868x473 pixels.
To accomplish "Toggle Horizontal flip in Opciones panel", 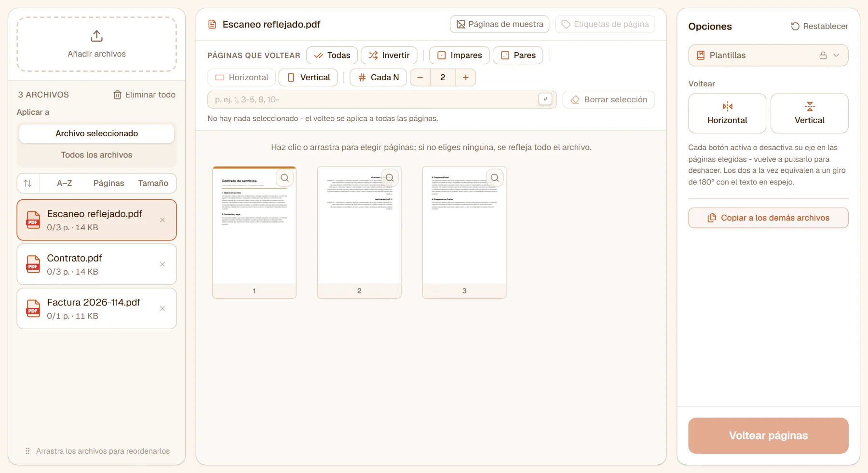I will 727,113.
